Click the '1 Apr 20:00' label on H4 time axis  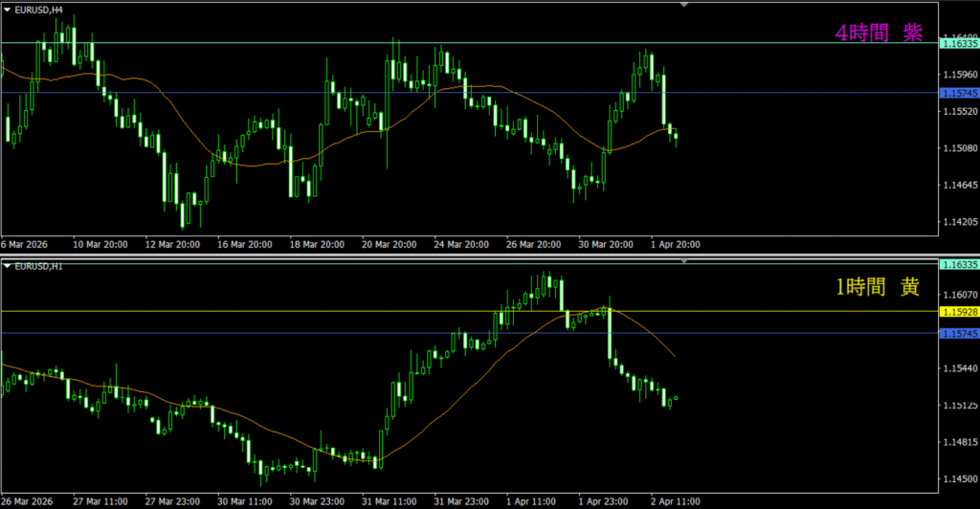pos(675,245)
